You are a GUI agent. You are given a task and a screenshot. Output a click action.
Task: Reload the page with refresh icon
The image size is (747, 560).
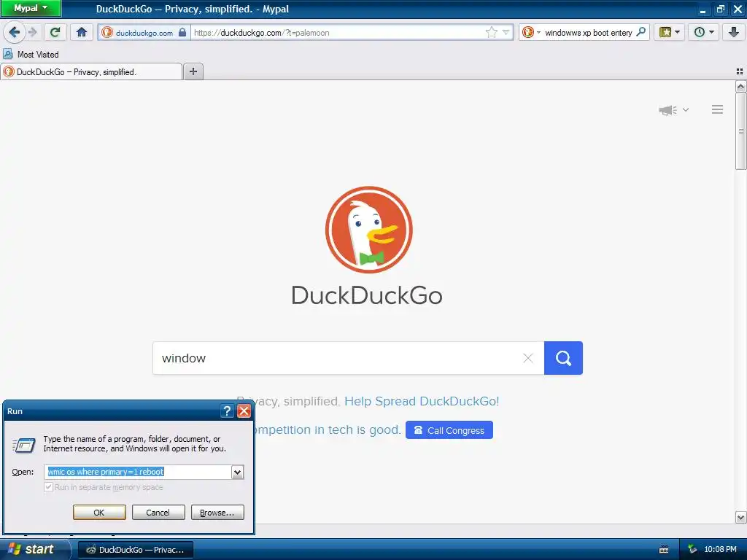point(55,32)
